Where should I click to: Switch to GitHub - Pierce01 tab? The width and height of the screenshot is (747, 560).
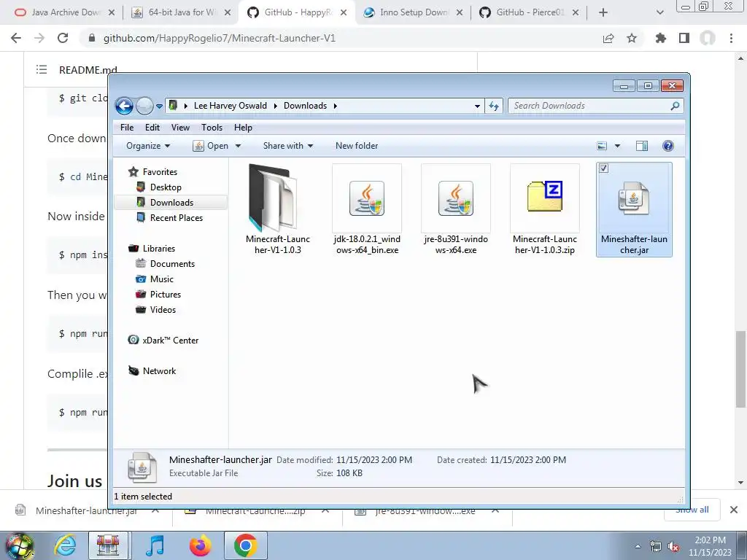[x=529, y=12]
